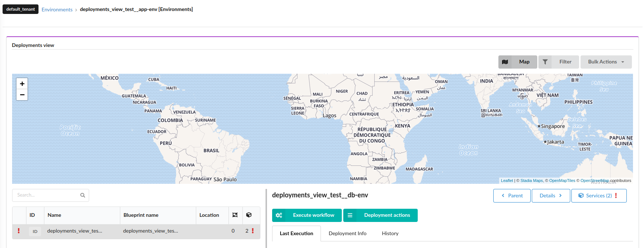Click the map zoom out minus button
The image size is (644, 248).
(22, 95)
